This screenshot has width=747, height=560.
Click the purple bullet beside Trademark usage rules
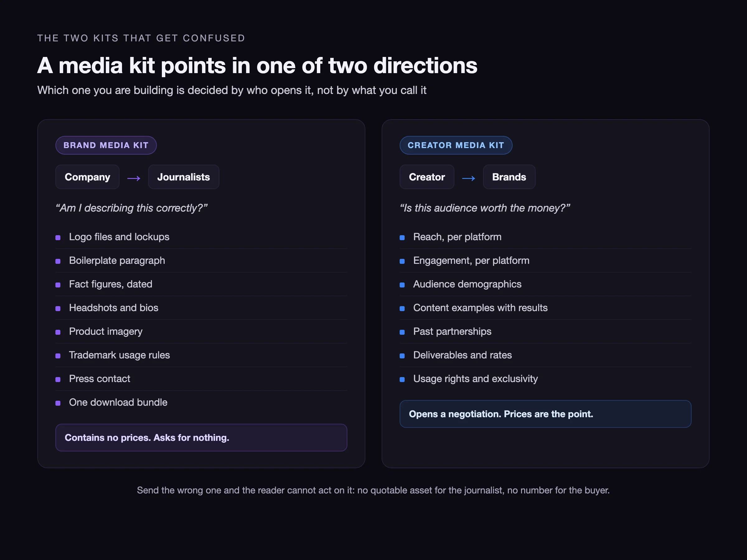click(58, 356)
